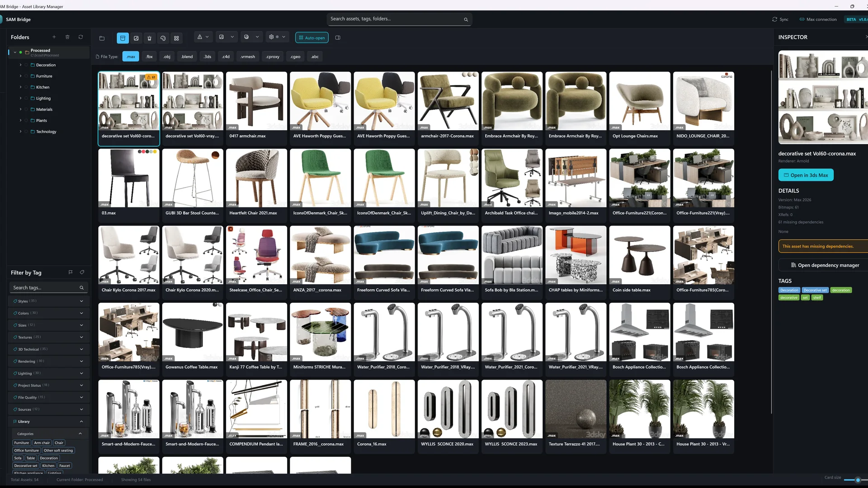Screen dimensions: 868x488
Task: Click the BETA version badge
Action: tap(856, 19)
